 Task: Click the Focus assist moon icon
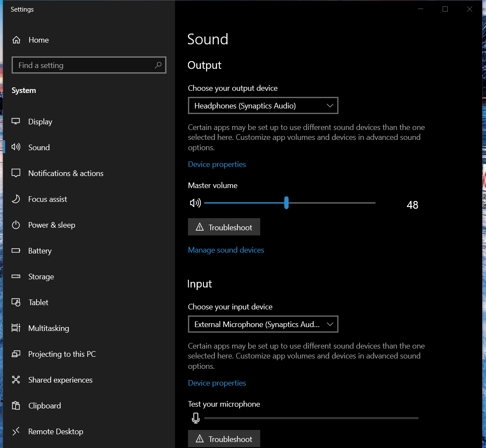tap(16, 199)
